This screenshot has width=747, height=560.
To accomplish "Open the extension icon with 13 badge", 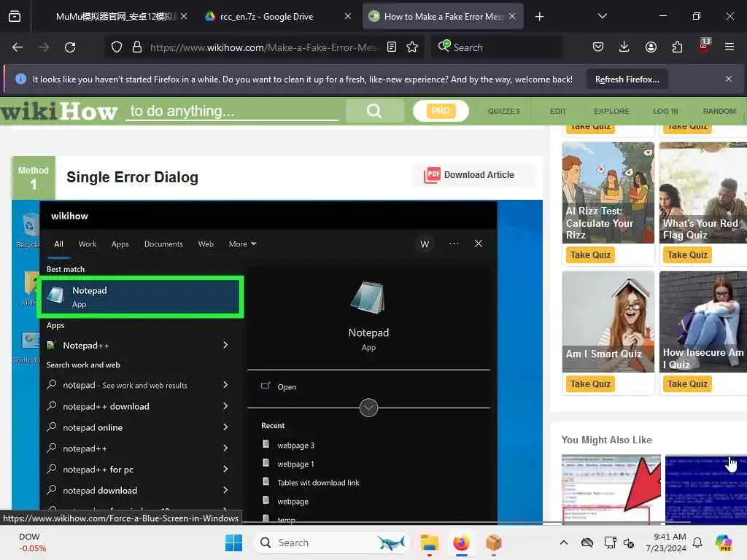I will (704, 46).
